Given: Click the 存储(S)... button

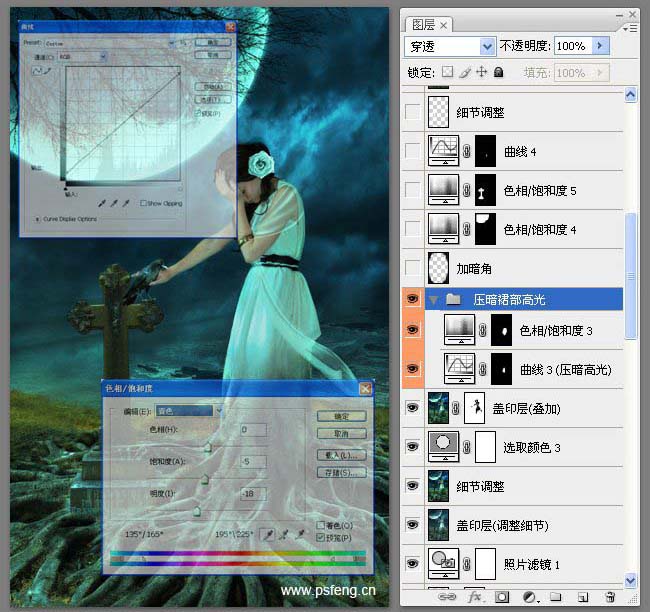Looking at the screenshot, I should pos(342,472).
